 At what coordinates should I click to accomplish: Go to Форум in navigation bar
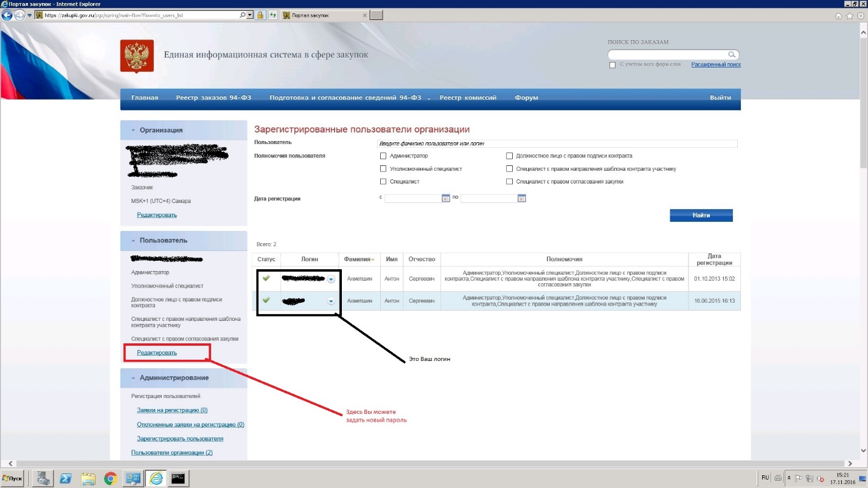pos(526,98)
